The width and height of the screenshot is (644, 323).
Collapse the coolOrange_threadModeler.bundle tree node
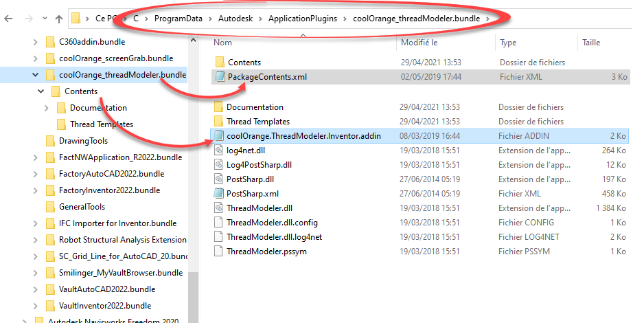click(36, 75)
